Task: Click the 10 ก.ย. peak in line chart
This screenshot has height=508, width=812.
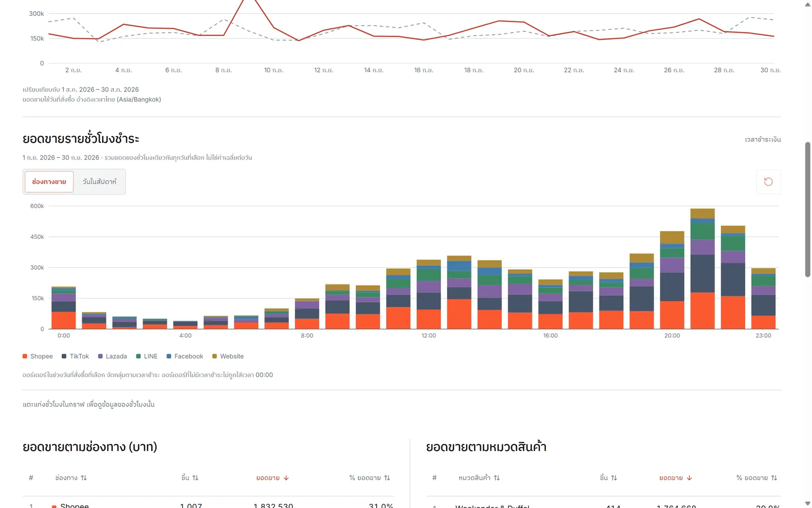Action: pyautogui.click(x=249, y=2)
